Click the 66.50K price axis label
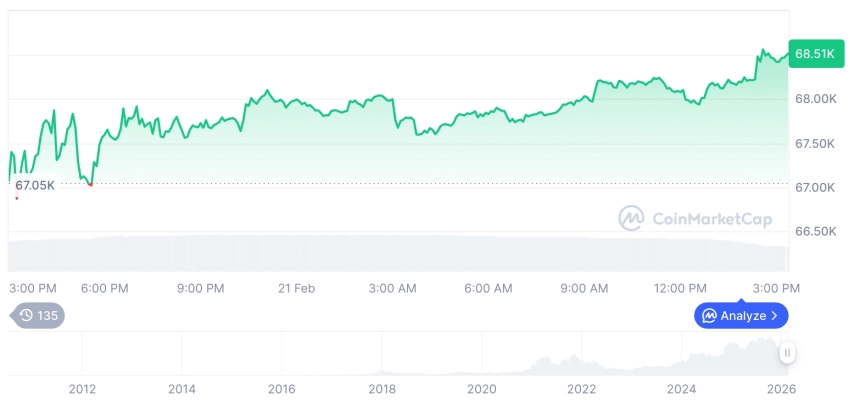This screenshot has height=401, width=860. (815, 231)
